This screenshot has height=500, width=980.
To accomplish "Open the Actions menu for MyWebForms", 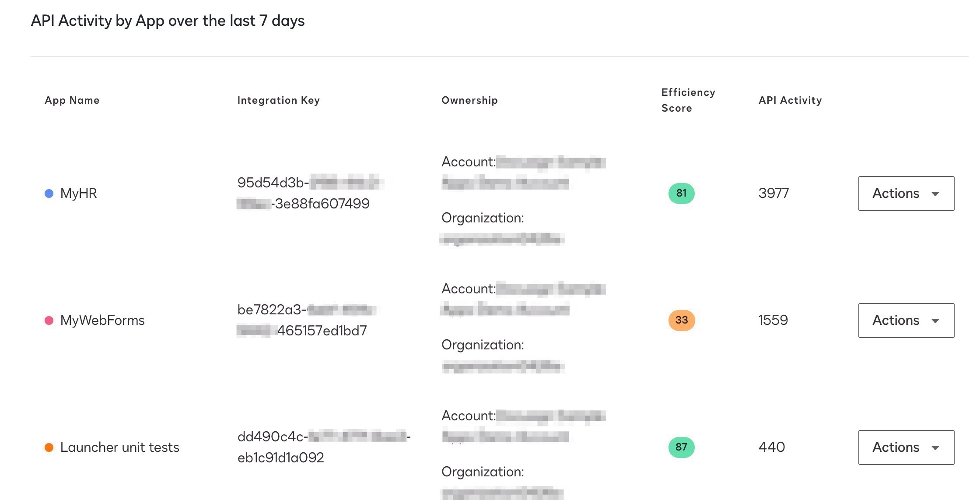I will click(x=906, y=320).
